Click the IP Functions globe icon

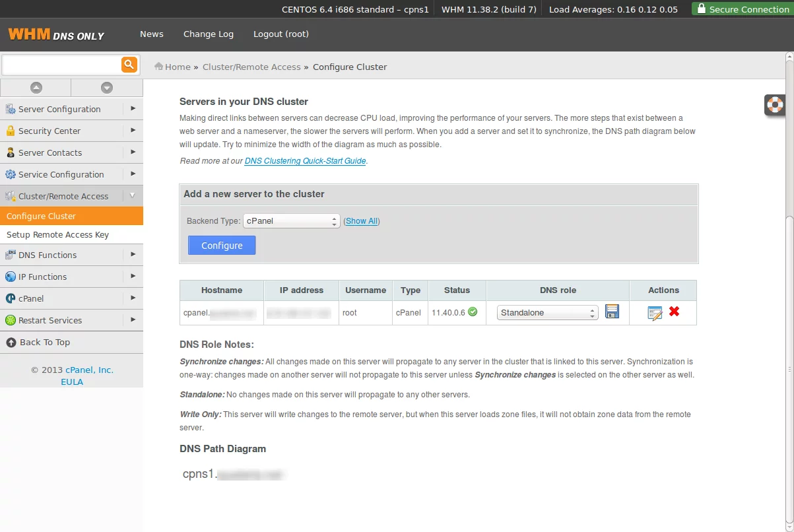[11, 277]
